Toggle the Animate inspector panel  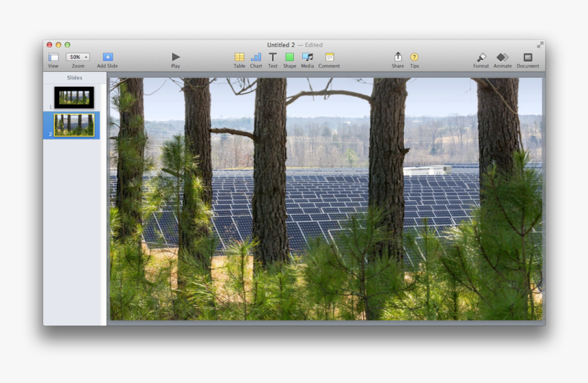(x=503, y=57)
